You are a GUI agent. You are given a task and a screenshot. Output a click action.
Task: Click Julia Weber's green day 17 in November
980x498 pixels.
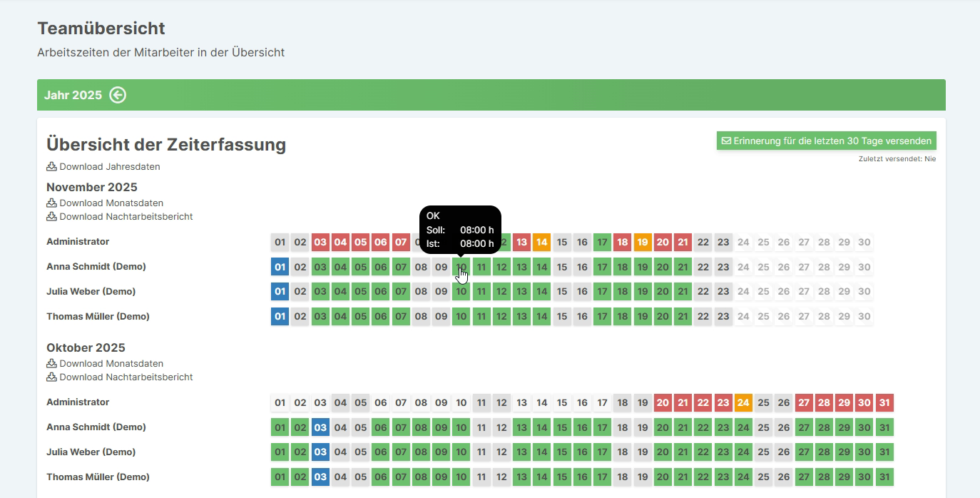tap(603, 292)
